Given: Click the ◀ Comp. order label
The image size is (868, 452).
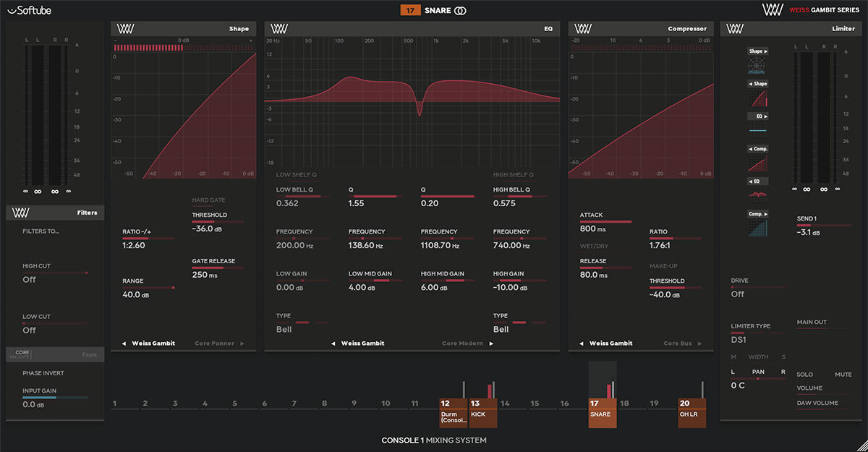Looking at the screenshot, I should point(758,148).
